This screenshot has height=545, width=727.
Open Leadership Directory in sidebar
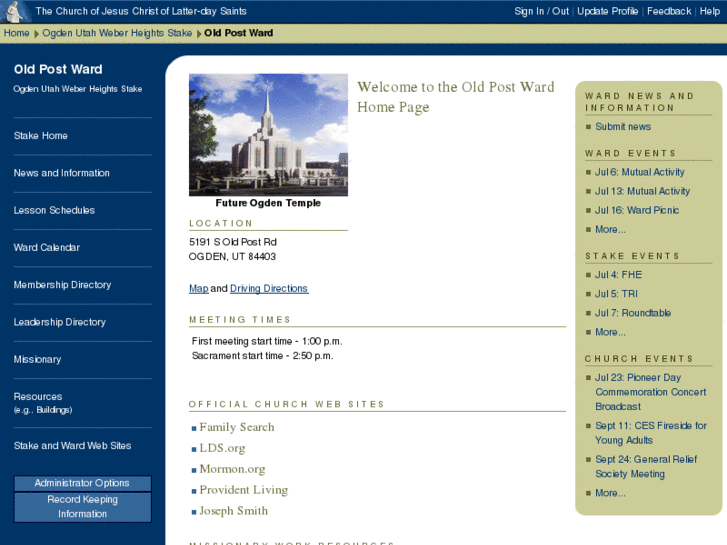(60, 322)
